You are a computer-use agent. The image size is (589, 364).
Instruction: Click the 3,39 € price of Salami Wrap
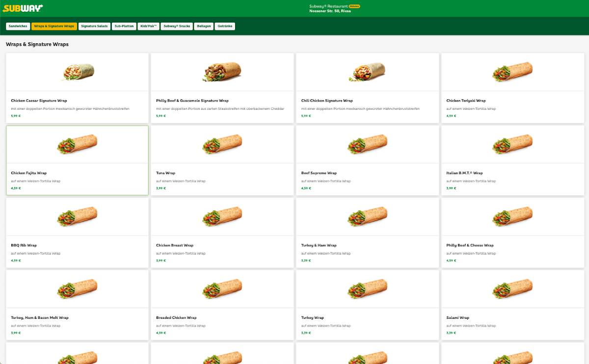452,333
